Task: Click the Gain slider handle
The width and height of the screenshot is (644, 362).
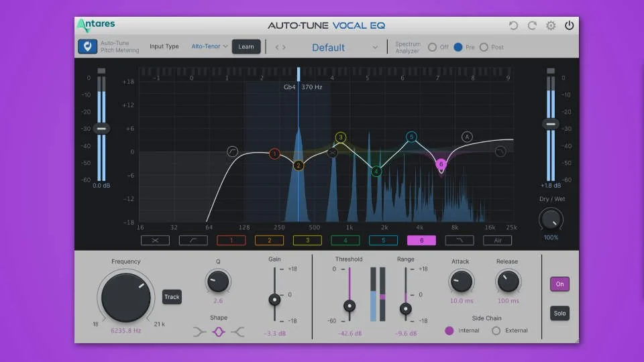Action: pos(274,300)
